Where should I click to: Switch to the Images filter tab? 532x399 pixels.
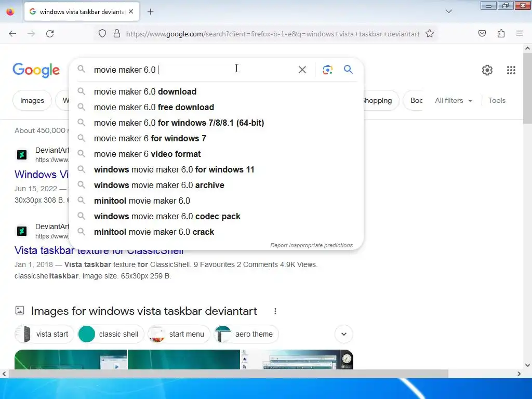click(32, 100)
